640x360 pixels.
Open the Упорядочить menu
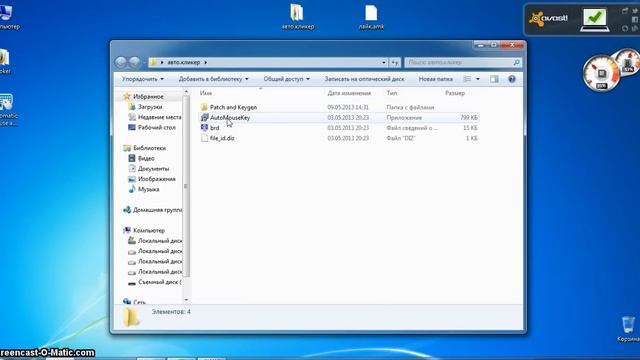142,79
